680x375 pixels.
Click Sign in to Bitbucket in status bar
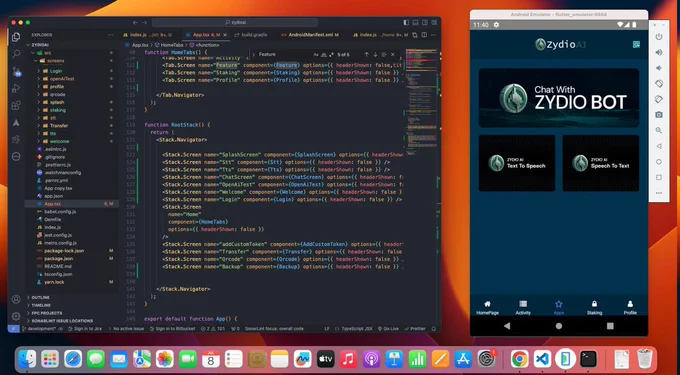tap(173, 329)
